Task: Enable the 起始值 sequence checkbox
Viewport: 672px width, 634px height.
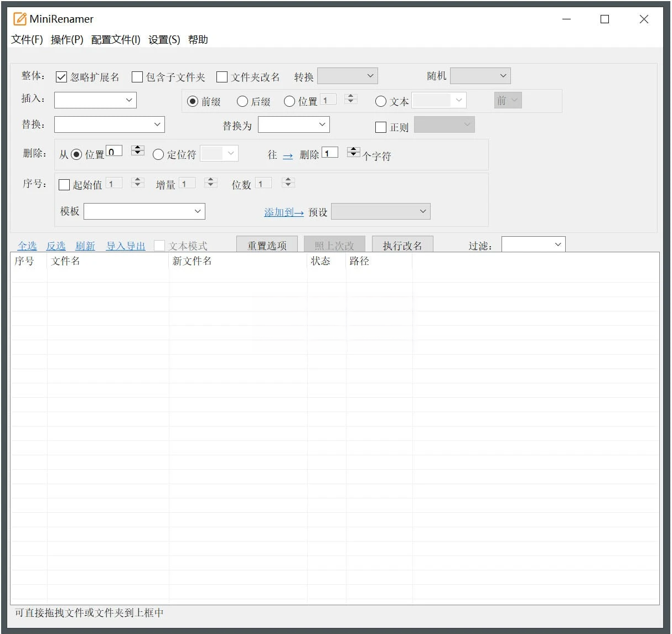Action: pos(64,185)
